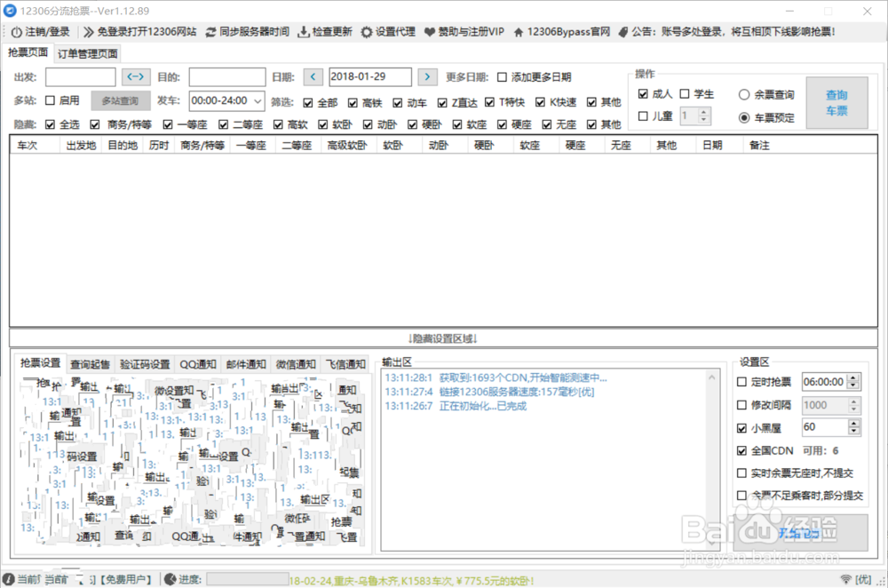This screenshot has width=888, height=588.
Task: Enable 定时抢票 checkbox
Action: [741, 382]
